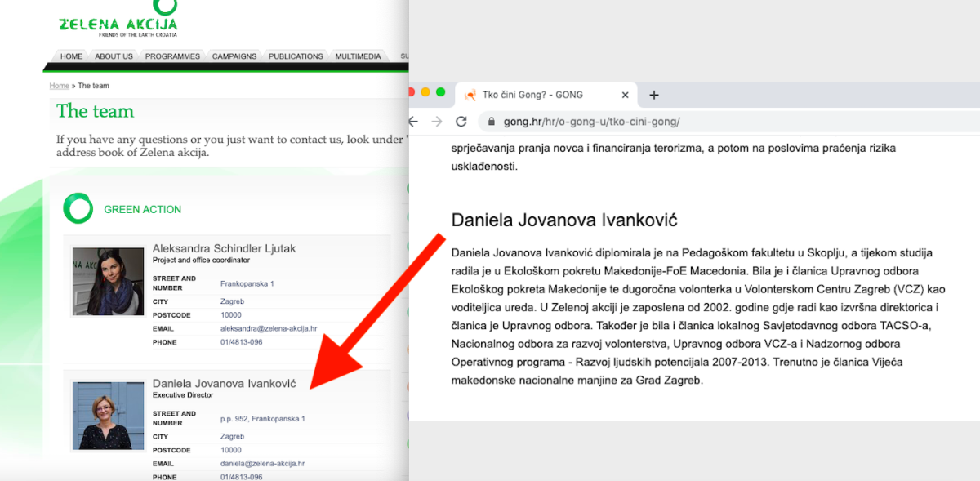Viewport: 980px width, 481px height.
Task: Click 'STREET AND NUMBER' label in Daniela's card
Action: coord(174,418)
